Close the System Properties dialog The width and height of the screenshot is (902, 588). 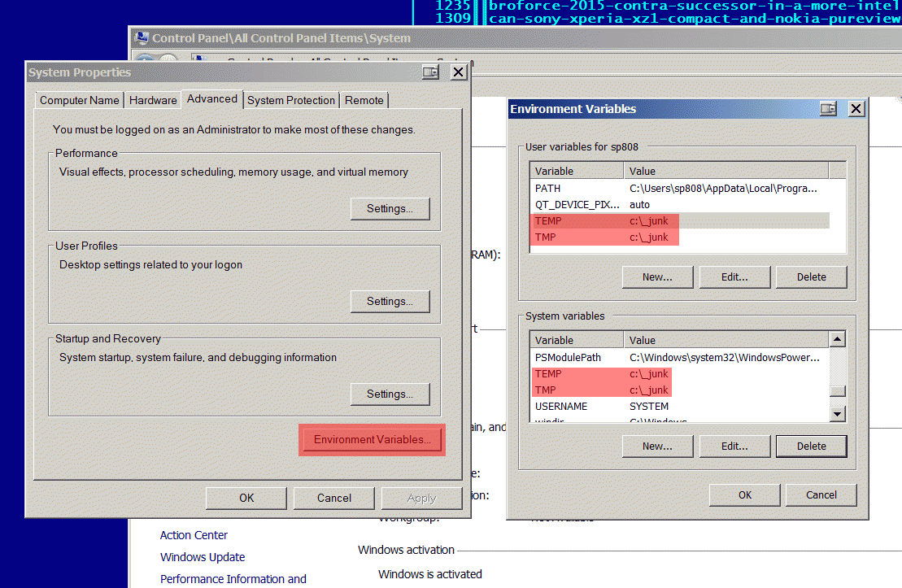tap(459, 72)
